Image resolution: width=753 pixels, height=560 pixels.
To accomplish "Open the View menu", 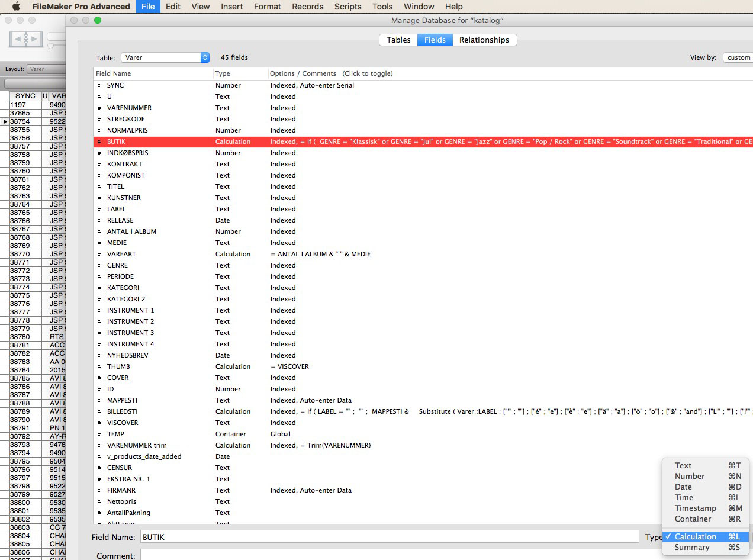I will point(201,7).
